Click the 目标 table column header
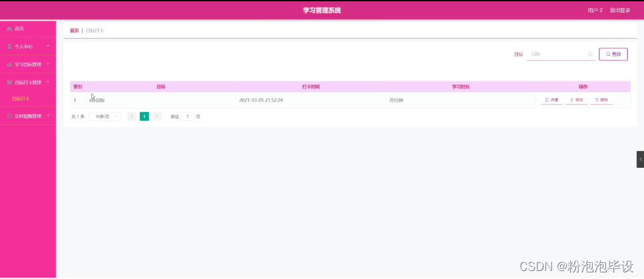 click(x=161, y=87)
